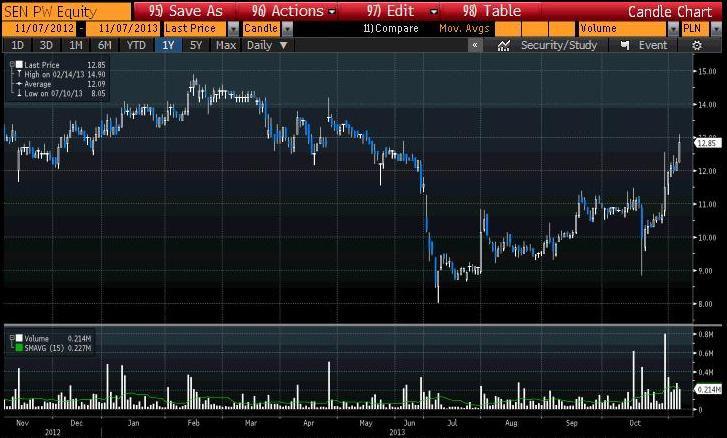The height and width of the screenshot is (438, 727).
Task: Toggle the Volume legend white square
Action: [x=19, y=338]
